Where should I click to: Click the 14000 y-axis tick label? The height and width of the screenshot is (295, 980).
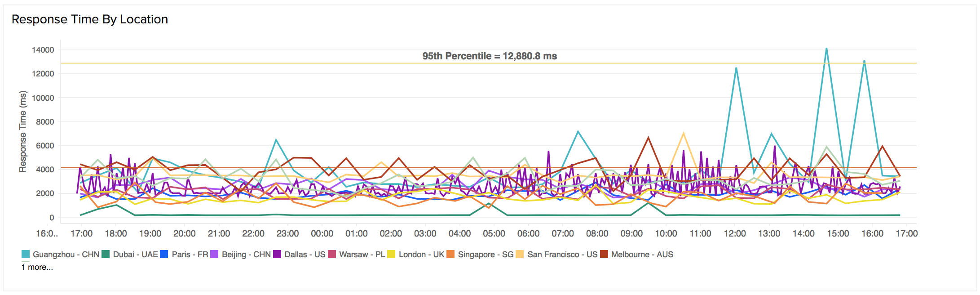click(43, 50)
